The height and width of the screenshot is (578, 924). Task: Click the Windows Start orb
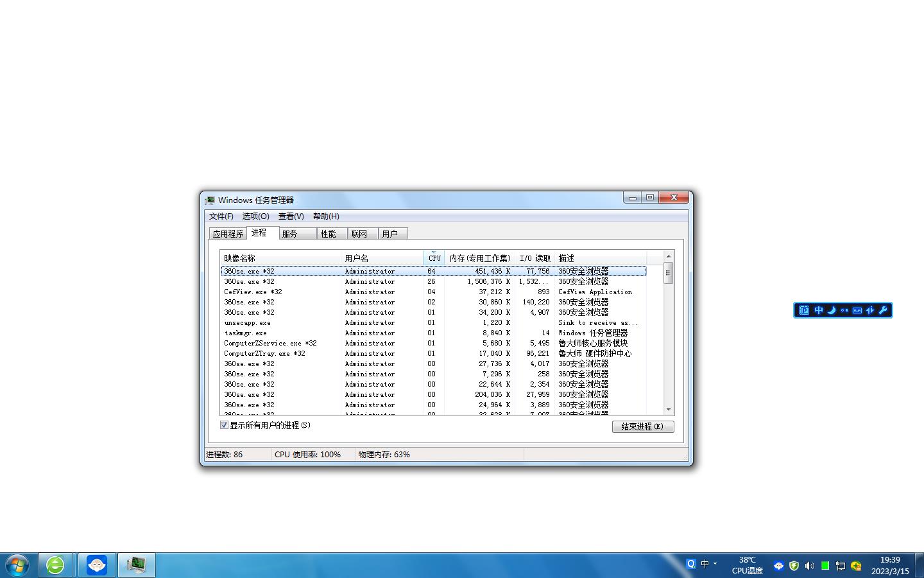17,565
